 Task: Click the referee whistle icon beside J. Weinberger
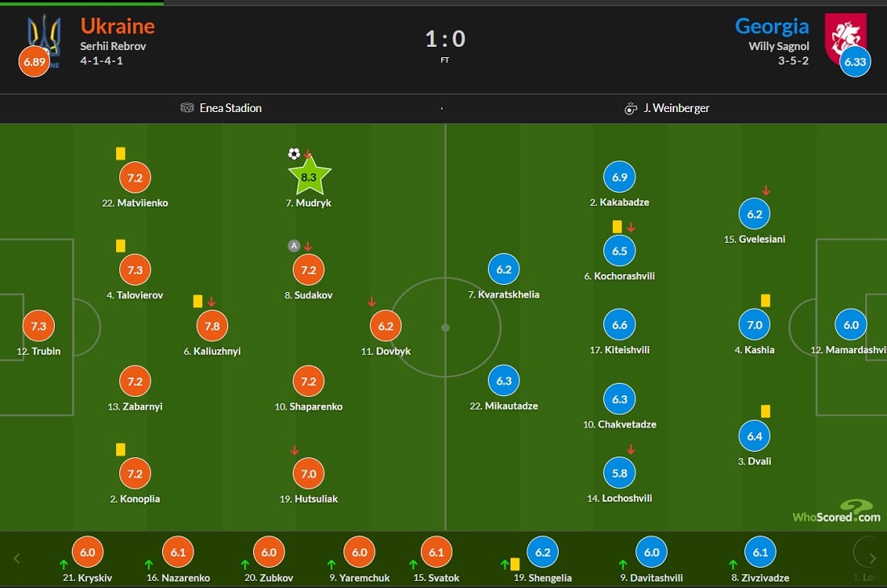pos(631,108)
